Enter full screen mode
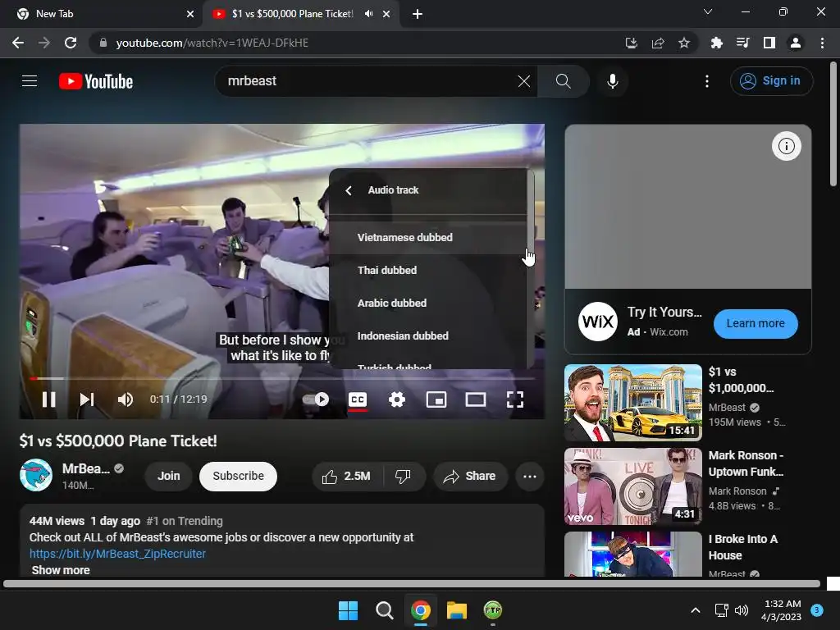Viewport: 840px width, 630px height. [515, 399]
